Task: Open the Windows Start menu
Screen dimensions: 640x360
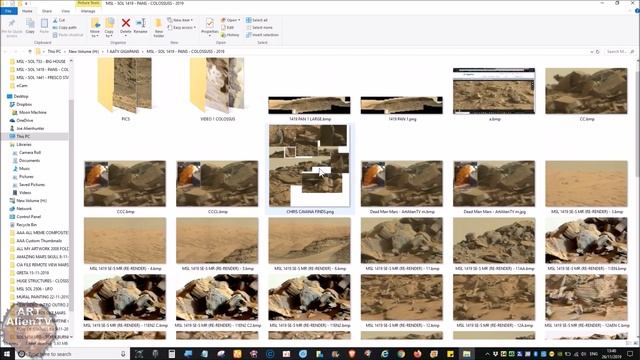Action: coord(7,354)
